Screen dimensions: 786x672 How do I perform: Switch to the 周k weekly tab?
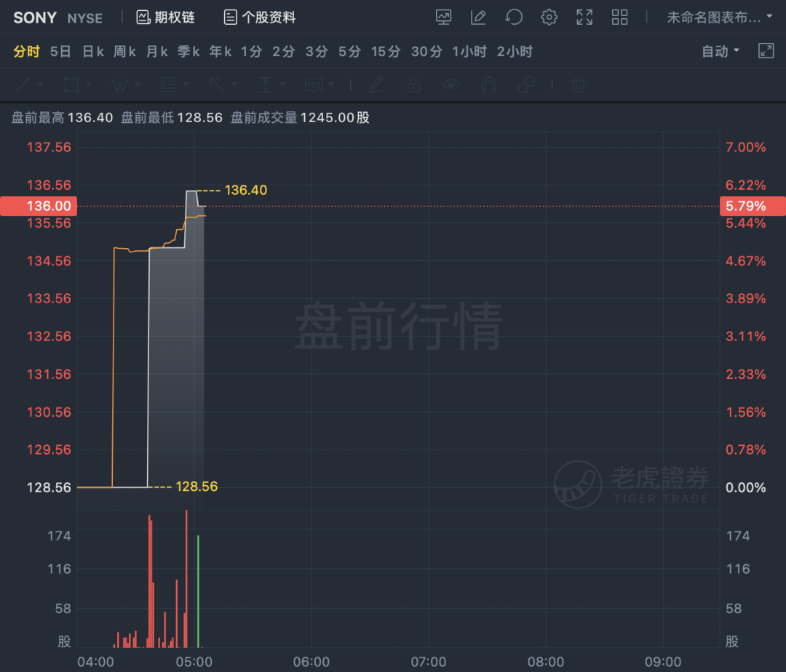pos(125,51)
